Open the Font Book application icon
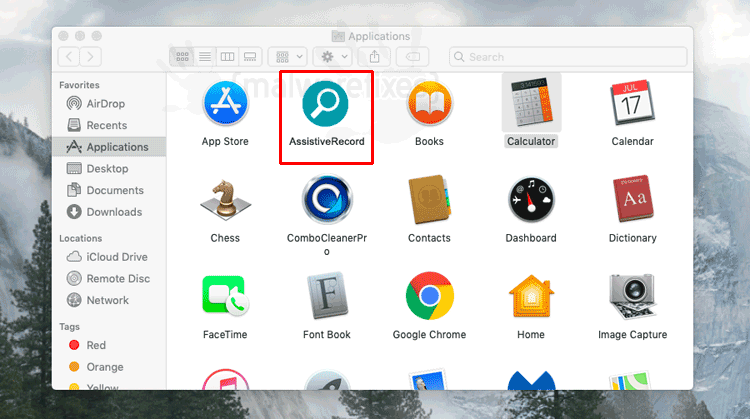 (x=327, y=296)
